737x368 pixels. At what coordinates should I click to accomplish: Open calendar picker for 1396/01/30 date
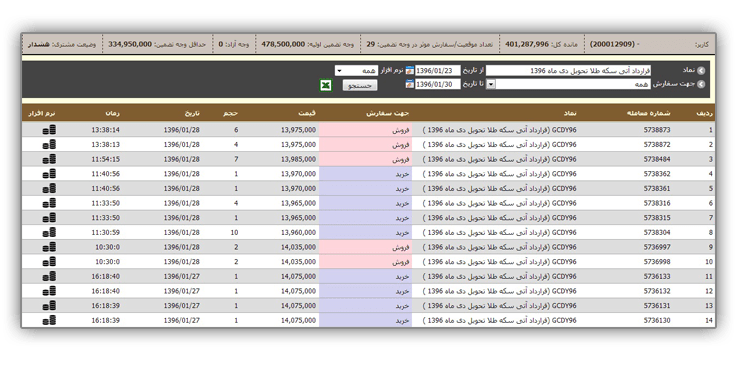409,84
